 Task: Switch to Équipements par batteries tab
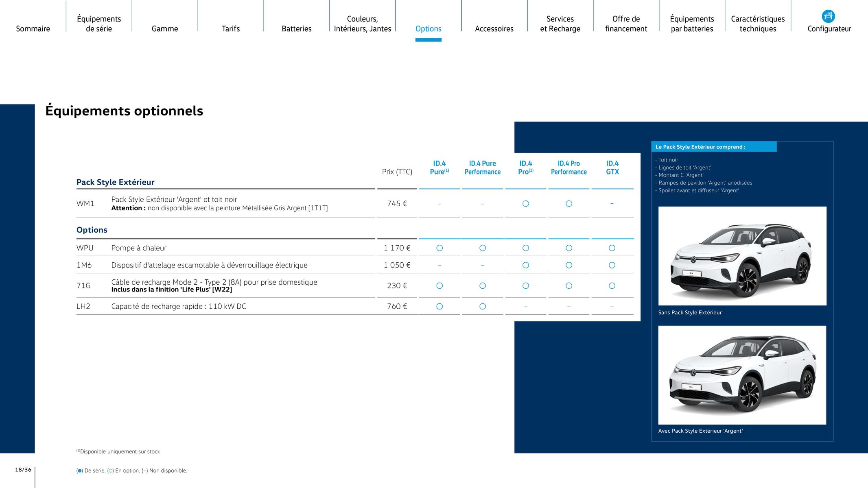click(x=692, y=24)
